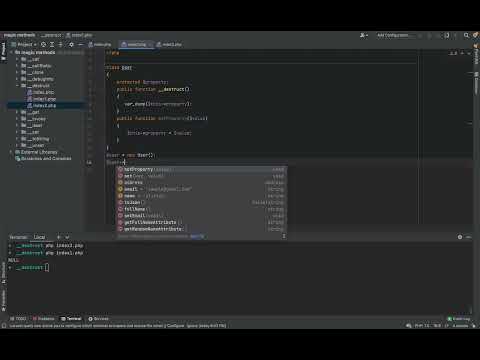Select the __isset folder
This screenshot has width=480, height=360.
[32, 126]
